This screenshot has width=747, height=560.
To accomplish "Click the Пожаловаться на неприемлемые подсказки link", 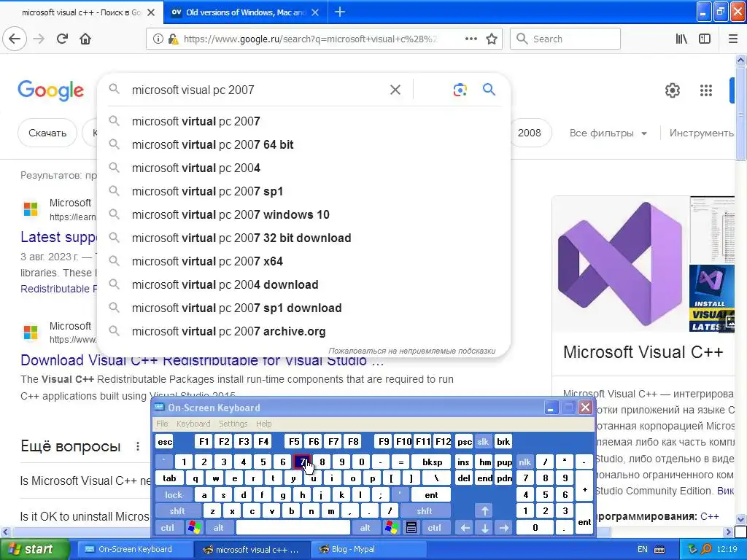I will click(411, 351).
